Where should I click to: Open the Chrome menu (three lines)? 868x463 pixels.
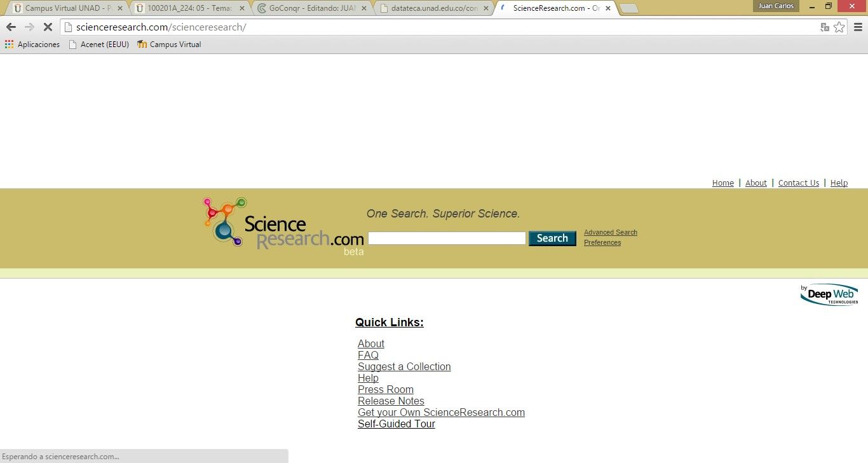858,27
